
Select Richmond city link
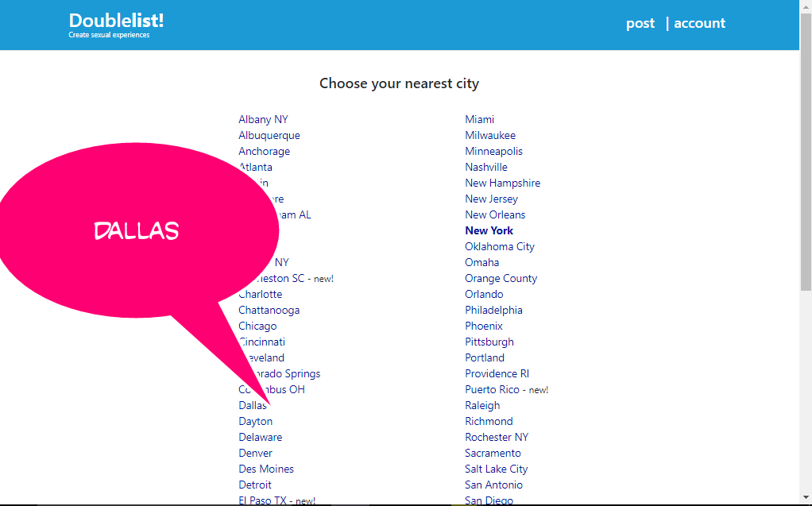tap(489, 422)
